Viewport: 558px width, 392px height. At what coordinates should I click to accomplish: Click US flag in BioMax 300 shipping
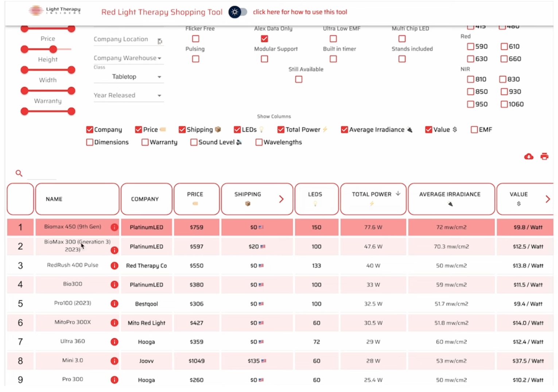[x=263, y=247]
